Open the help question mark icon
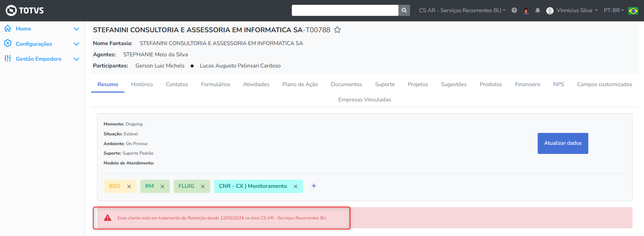Screen dimensions: 644x236 (x=514, y=10)
